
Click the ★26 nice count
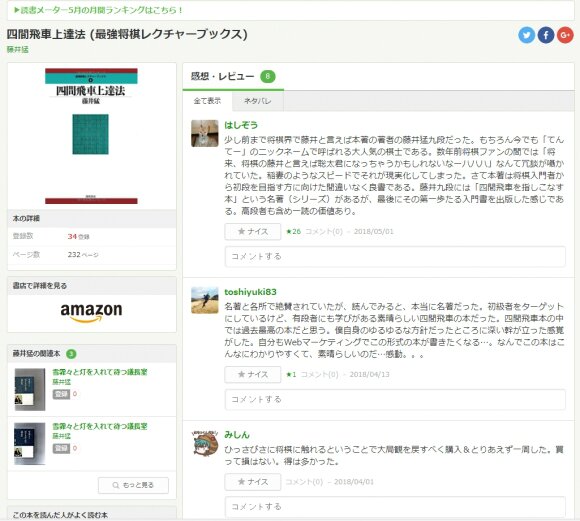pyautogui.click(x=294, y=232)
